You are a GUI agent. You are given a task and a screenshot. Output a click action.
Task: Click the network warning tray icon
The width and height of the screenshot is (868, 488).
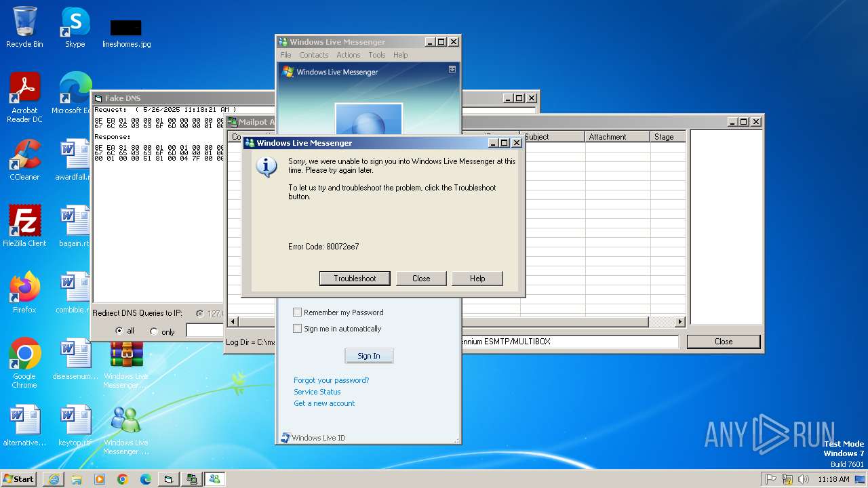(787, 479)
